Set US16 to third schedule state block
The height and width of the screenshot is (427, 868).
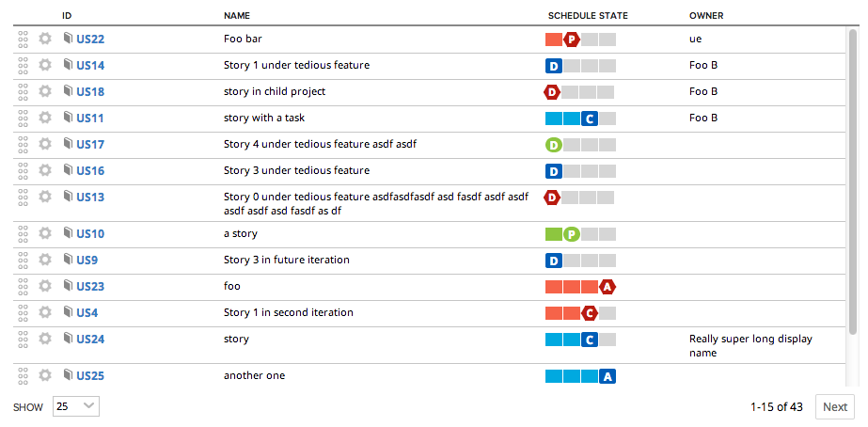pyautogui.click(x=590, y=170)
